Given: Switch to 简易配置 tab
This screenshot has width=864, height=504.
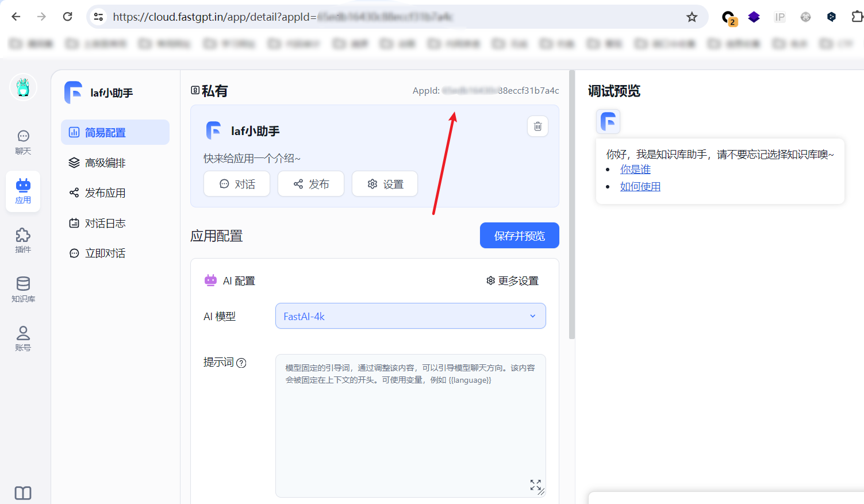Looking at the screenshot, I should (115, 132).
